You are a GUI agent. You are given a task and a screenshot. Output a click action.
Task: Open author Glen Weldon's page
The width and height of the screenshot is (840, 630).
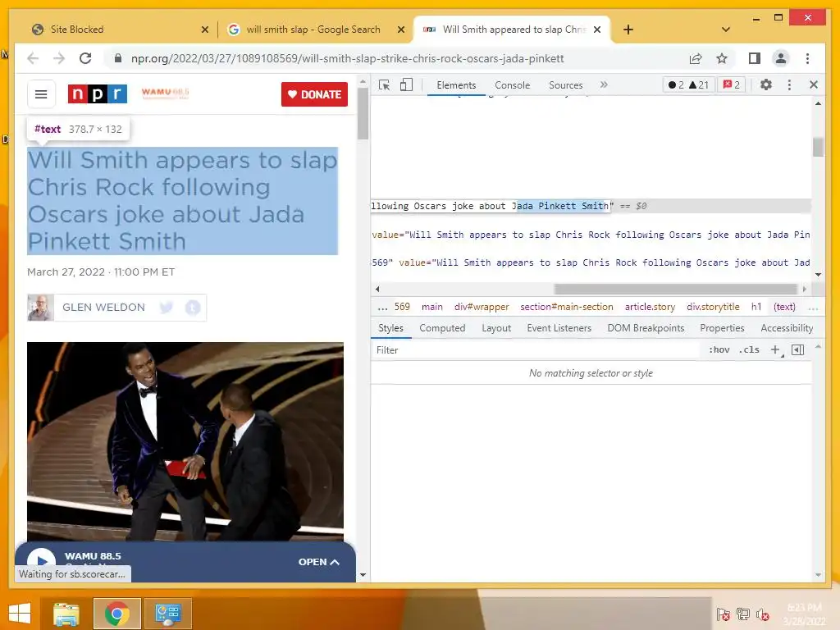click(103, 307)
